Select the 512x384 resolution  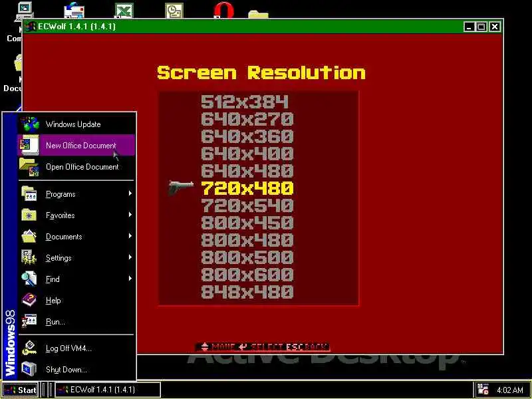point(245,102)
